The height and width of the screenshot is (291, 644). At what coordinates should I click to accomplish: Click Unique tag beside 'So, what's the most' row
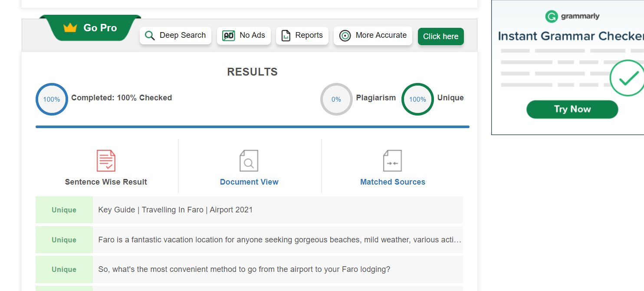coord(64,269)
